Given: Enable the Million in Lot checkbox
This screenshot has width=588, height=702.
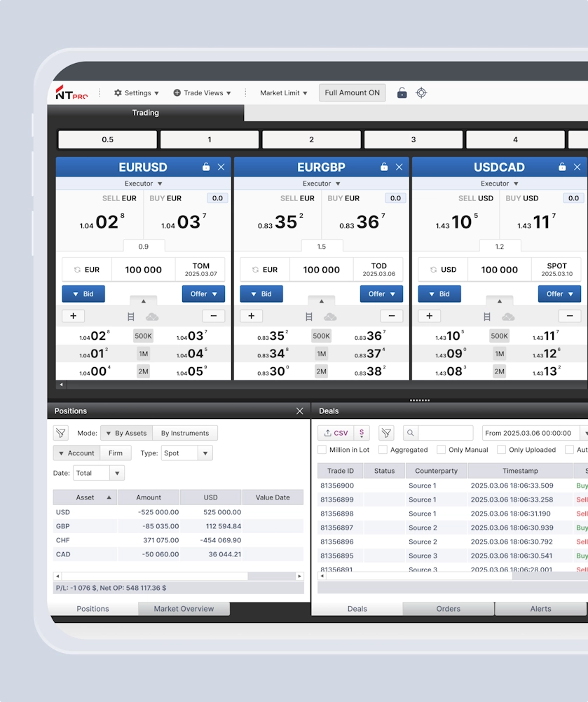Looking at the screenshot, I should [322, 450].
